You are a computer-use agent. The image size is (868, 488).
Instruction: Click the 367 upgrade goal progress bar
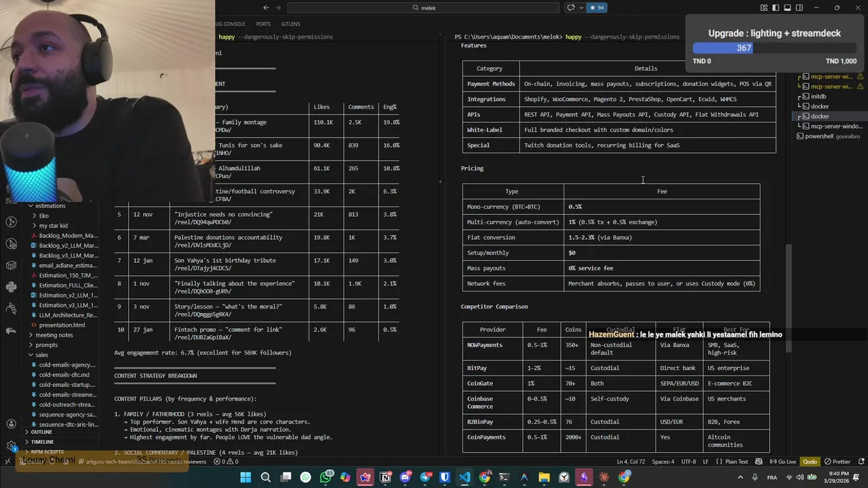774,48
